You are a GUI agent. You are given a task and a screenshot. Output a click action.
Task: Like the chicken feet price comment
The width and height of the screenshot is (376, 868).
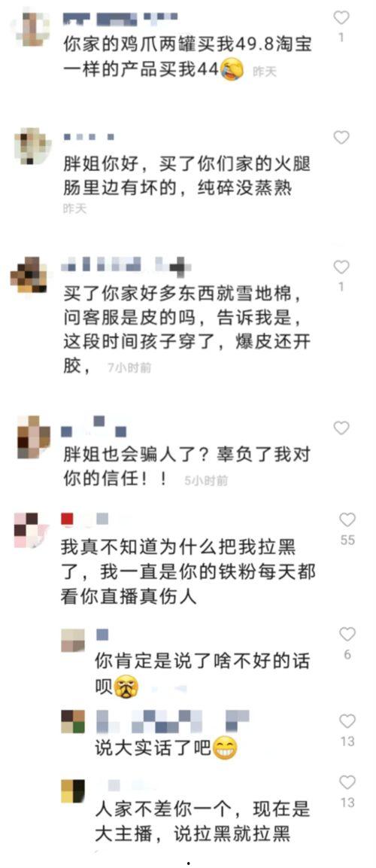coord(341,18)
